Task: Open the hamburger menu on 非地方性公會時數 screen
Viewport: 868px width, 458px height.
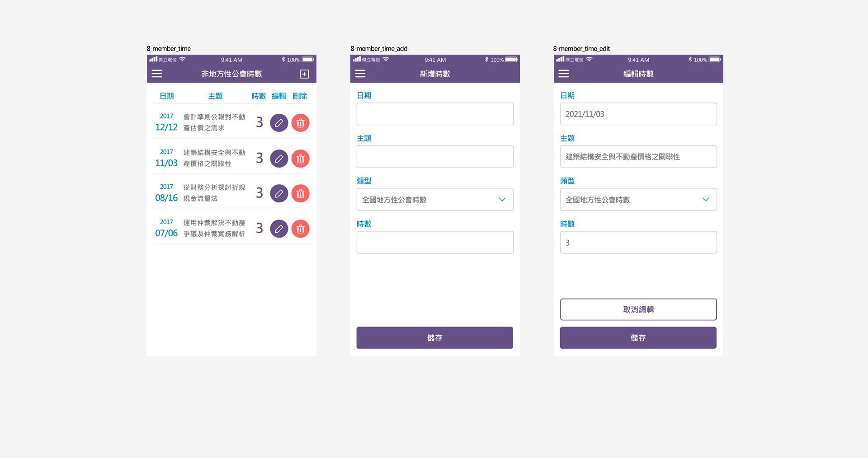Action: pyautogui.click(x=156, y=74)
